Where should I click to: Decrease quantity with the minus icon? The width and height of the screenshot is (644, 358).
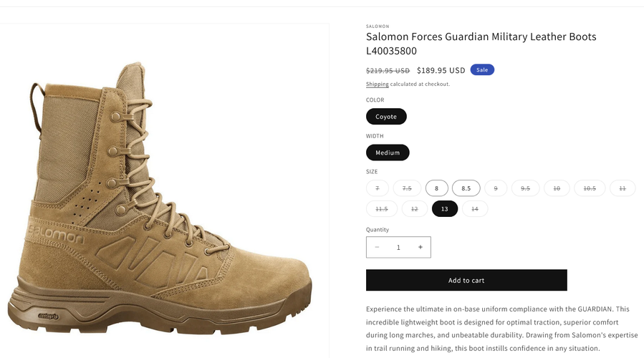(378, 247)
